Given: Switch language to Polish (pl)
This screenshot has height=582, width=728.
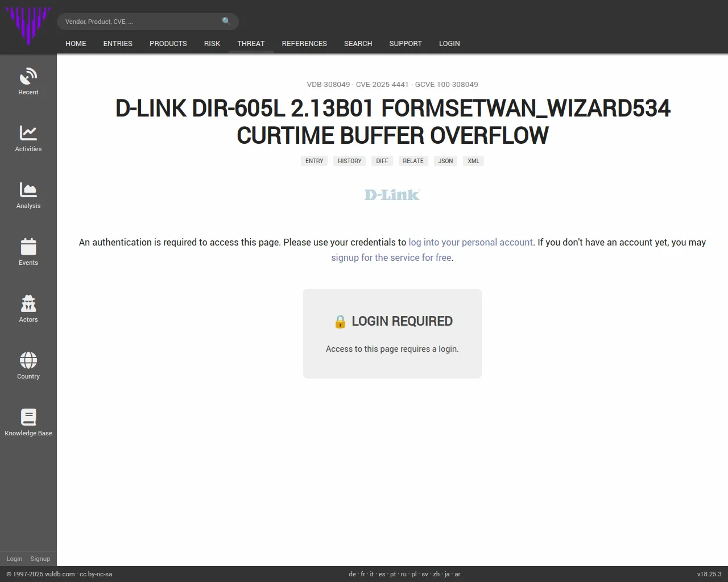Looking at the screenshot, I should tap(414, 574).
